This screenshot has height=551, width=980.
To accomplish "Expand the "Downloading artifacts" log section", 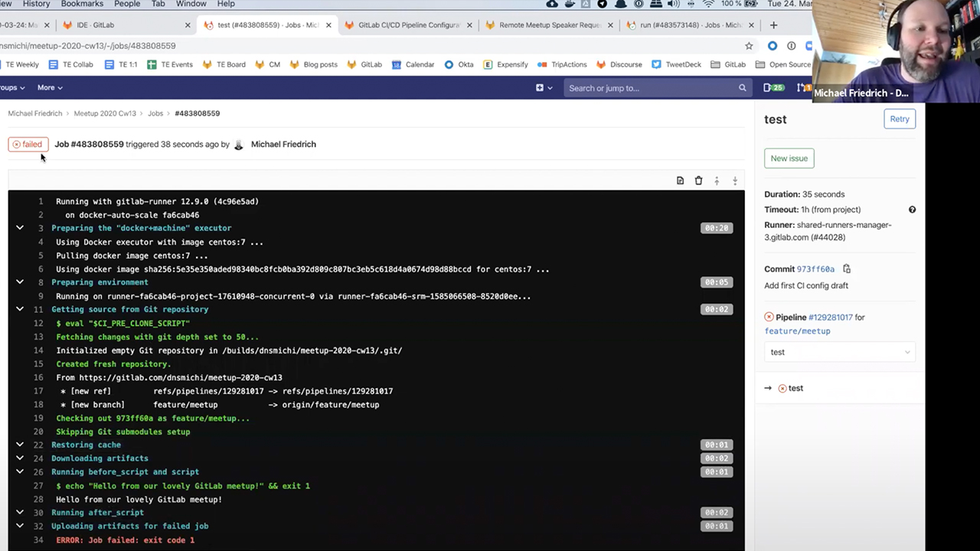I will coord(20,458).
